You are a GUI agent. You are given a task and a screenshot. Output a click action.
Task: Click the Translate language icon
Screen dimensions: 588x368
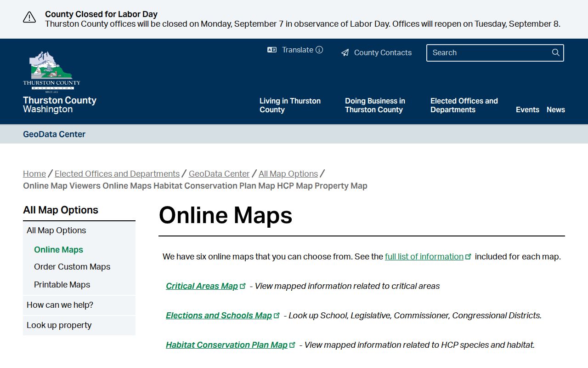272,50
